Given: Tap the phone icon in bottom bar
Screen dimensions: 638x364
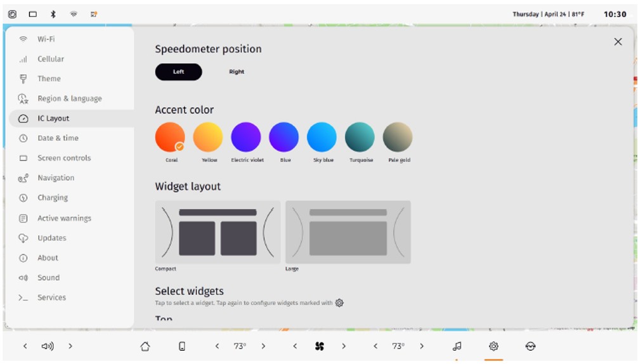Looking at the screenshot, I should tap(182, 346).
